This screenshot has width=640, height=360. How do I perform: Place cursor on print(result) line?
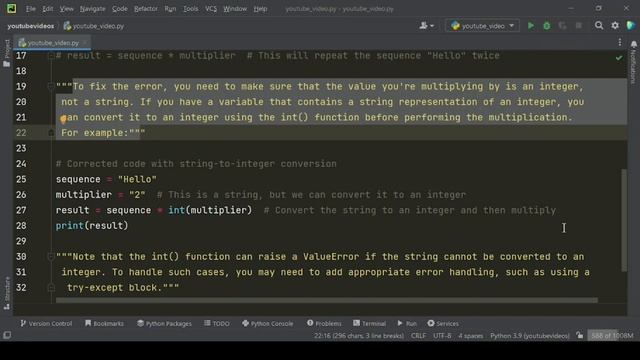(x=92, y=226)
